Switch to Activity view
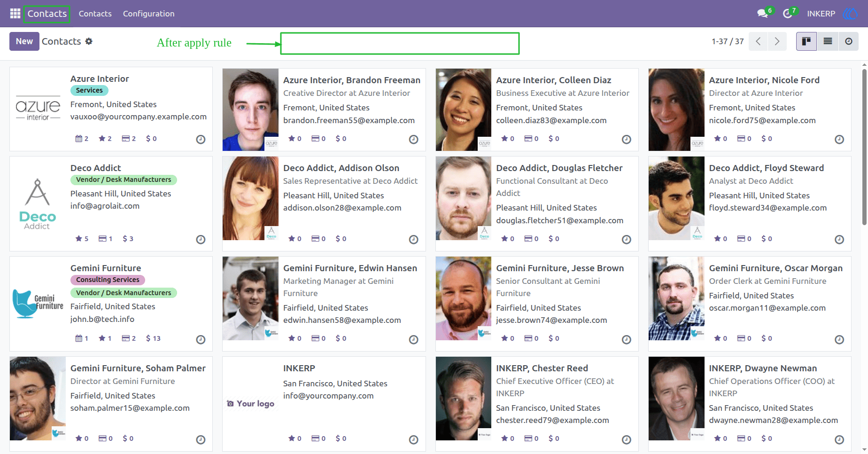868x454 pixels. click(x=849, y=41)
